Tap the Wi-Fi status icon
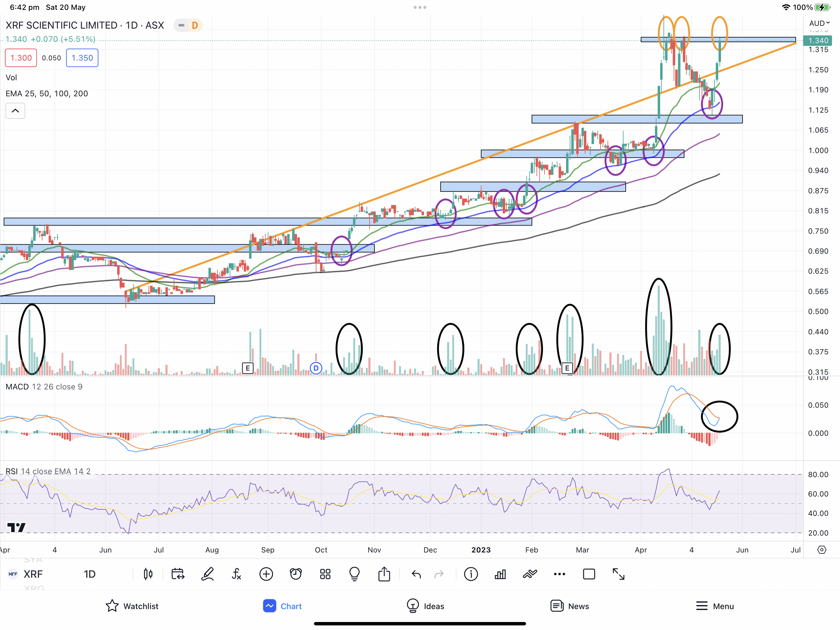This screenshot has width=840, height=630. point(786,7)
